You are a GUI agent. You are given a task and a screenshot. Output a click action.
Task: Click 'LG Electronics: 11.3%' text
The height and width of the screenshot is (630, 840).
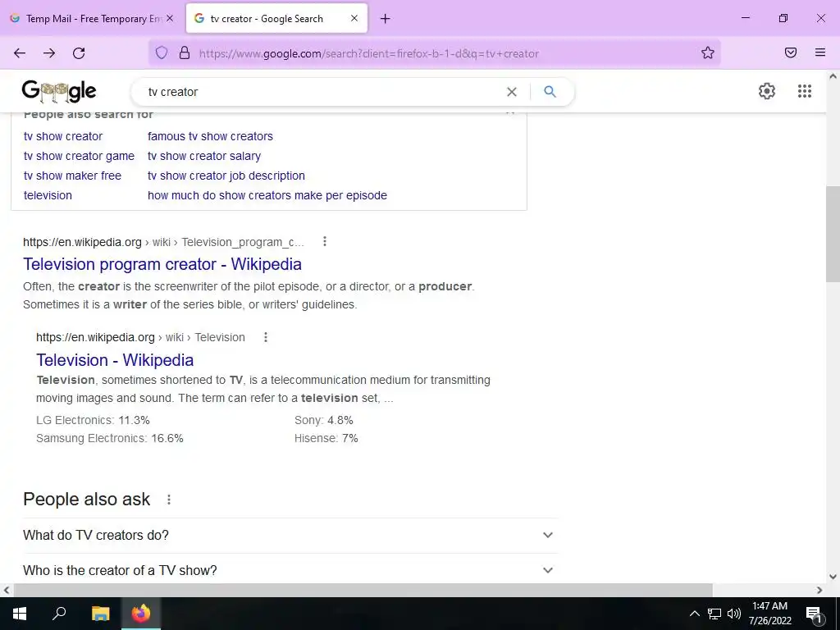93,420
